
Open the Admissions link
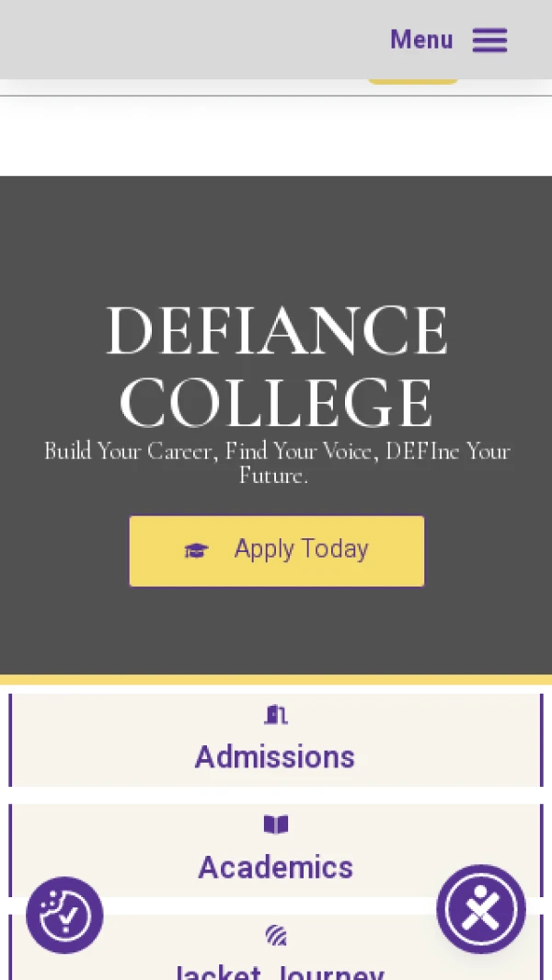click(x=275, y=757)
